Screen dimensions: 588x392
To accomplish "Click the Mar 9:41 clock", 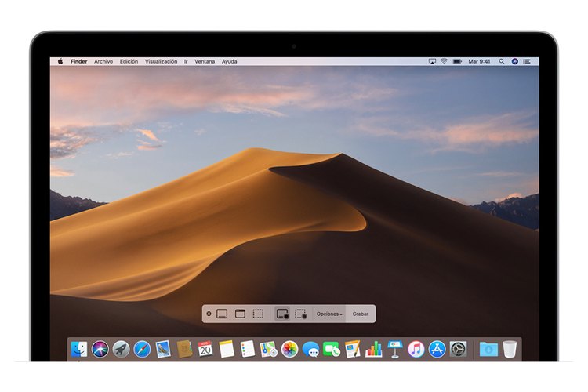I will 479,61.
